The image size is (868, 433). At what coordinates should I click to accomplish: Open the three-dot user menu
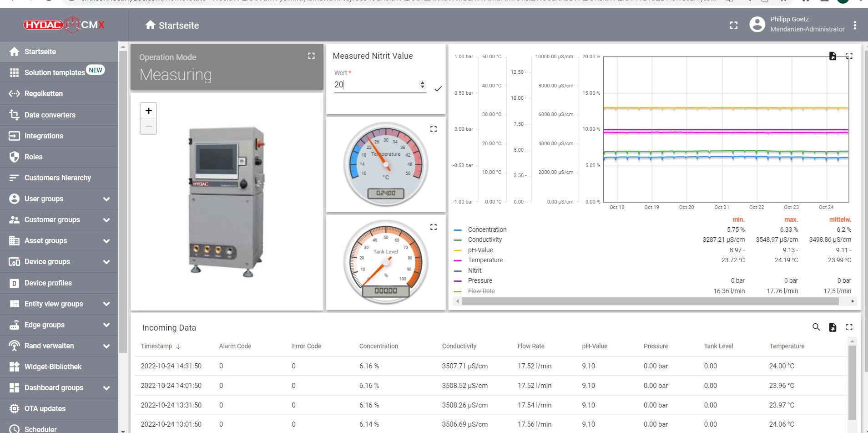click(855, 25)
